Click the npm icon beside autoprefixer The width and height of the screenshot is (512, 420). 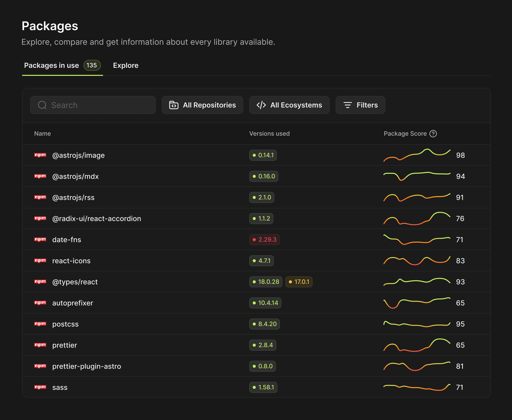(x=40, y=303)
